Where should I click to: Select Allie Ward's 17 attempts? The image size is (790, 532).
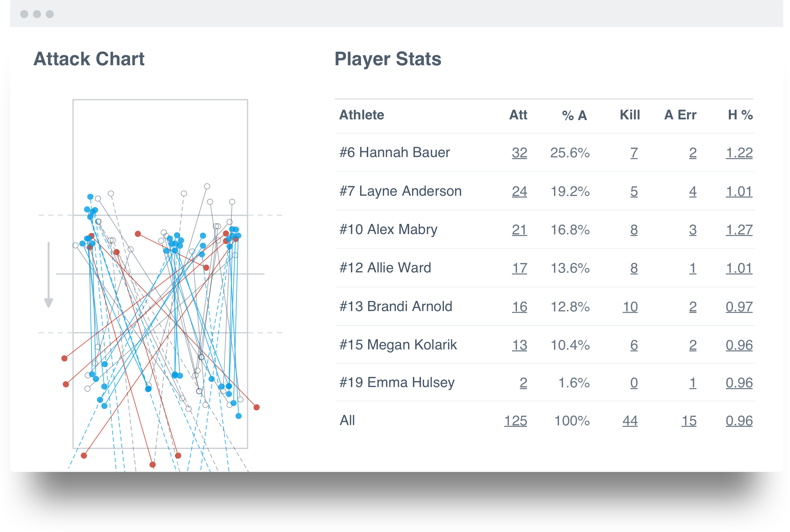tap(519, 268)
